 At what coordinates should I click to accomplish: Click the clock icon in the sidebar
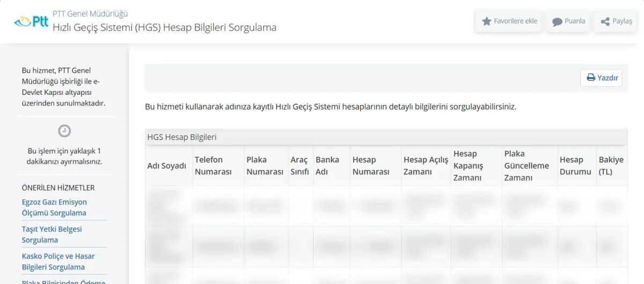coord(64,131)
